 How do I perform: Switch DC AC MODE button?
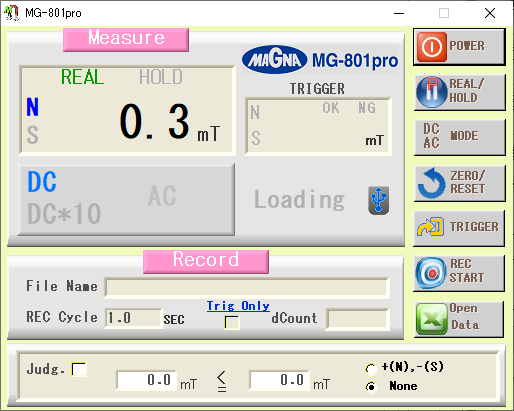[x=459, y=137]
